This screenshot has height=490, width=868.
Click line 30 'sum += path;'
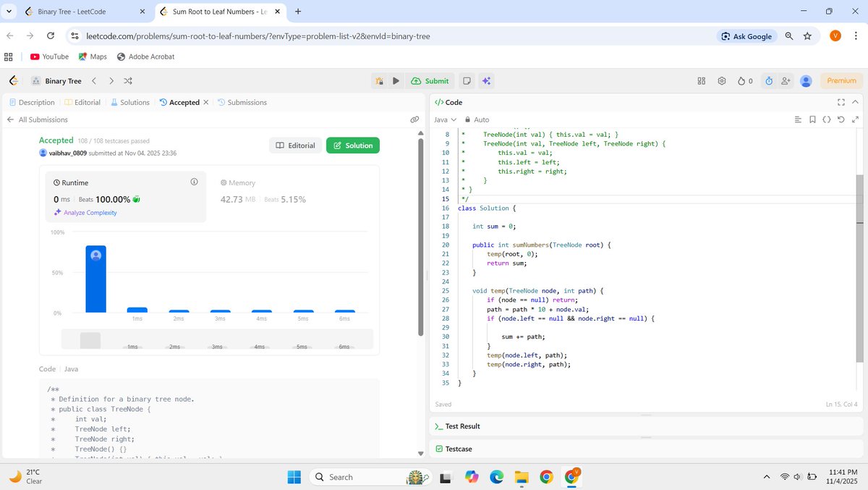[523, 337]
